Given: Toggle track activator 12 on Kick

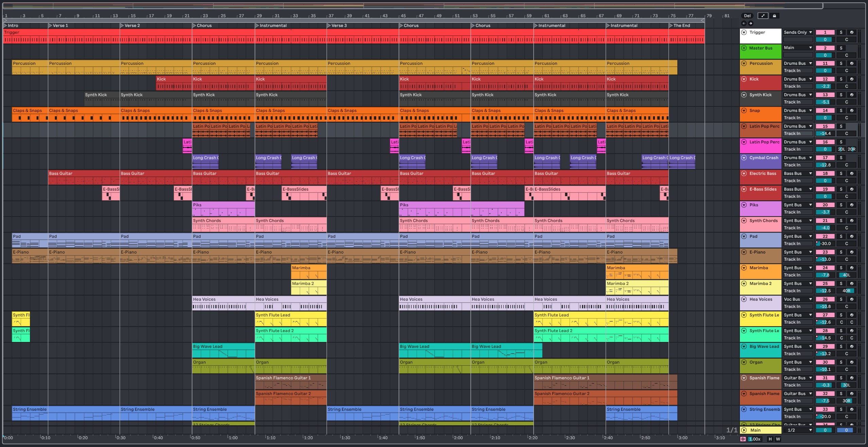Looking at the screenshot, I should click(x=825, y=79).
